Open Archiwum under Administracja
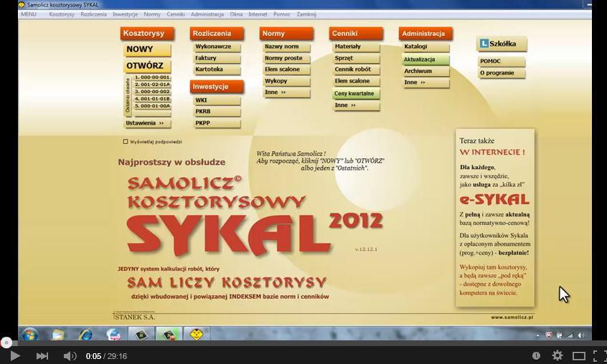This screenshot has height=364, width=607. (425, 71)
